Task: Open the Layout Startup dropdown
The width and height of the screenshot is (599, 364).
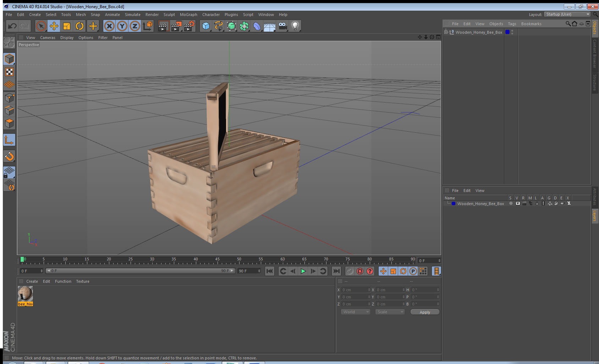Action: [x=567, y=14]
